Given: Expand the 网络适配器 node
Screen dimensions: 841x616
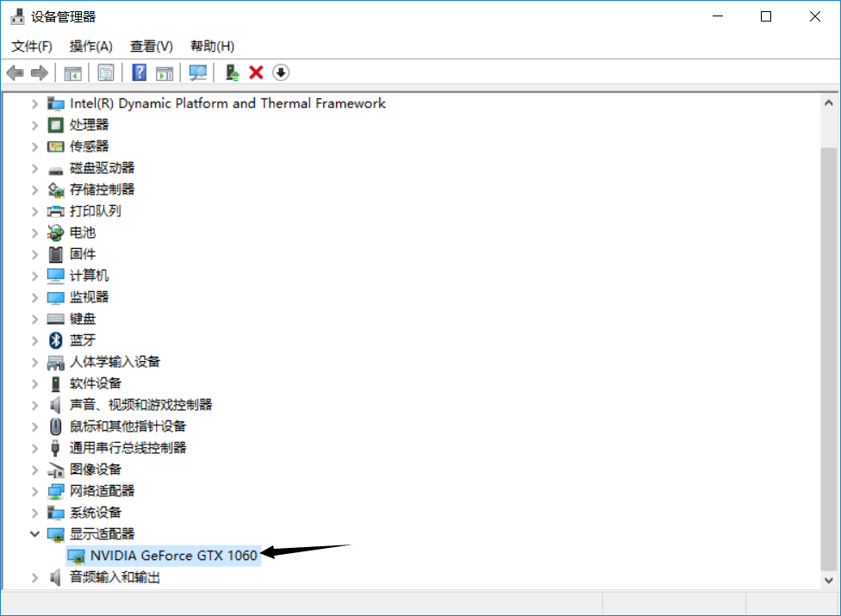Looking at the screenshot, I should [x=34, y=490].
